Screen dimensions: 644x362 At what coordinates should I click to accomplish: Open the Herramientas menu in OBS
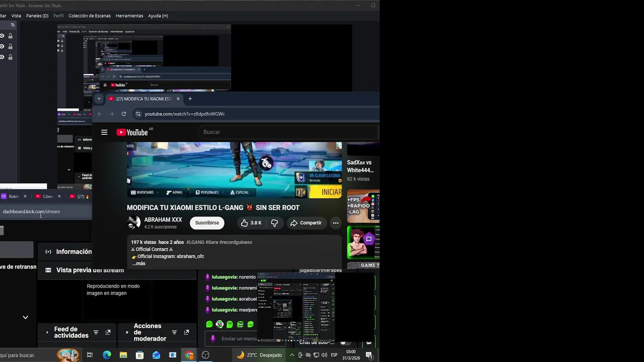click(129, 16)
